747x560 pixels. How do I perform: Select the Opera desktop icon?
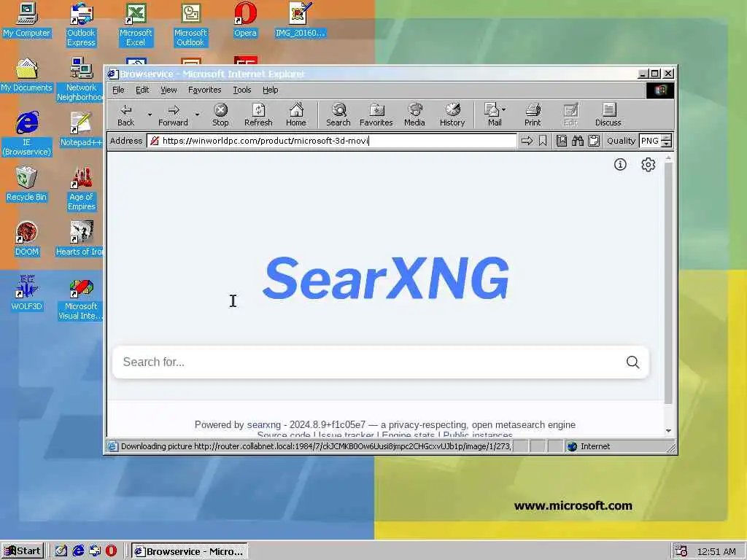click(x=245, y=20)
